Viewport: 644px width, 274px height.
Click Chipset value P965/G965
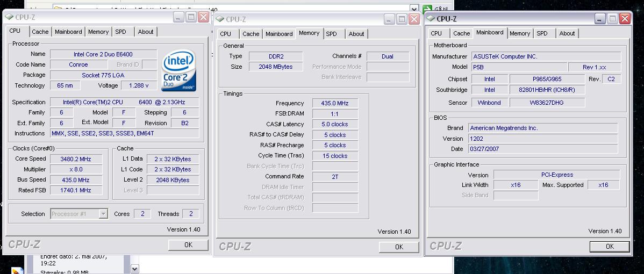pos(547,79)
